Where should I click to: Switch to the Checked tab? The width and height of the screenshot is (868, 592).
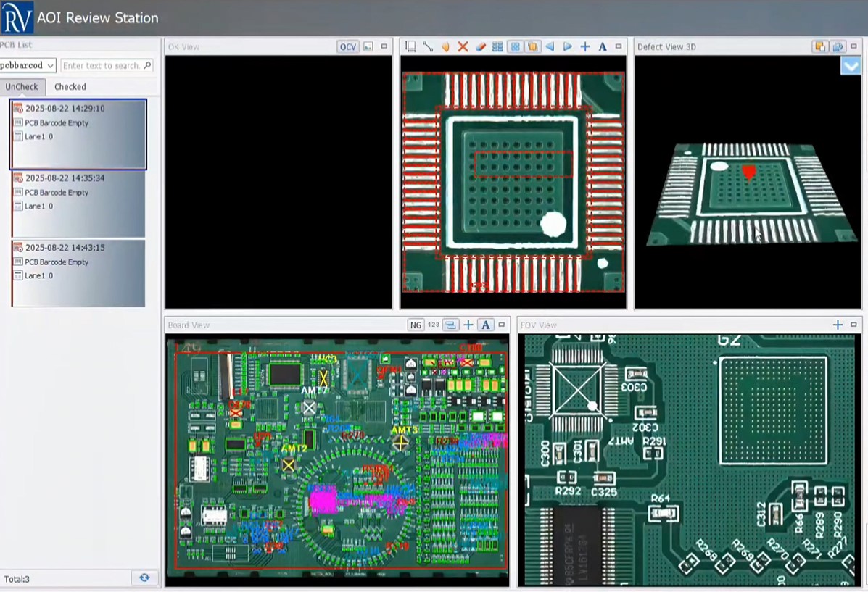(70, 87)
